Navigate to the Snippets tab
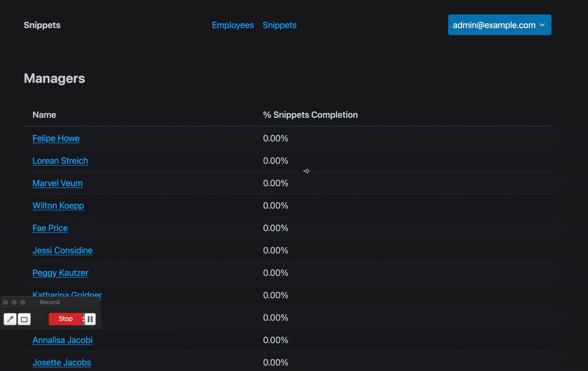 (279, 25)
